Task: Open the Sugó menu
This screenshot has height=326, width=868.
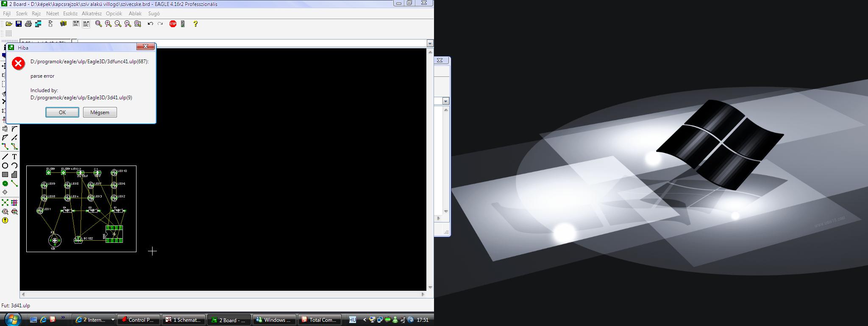Action: (154, 14)
